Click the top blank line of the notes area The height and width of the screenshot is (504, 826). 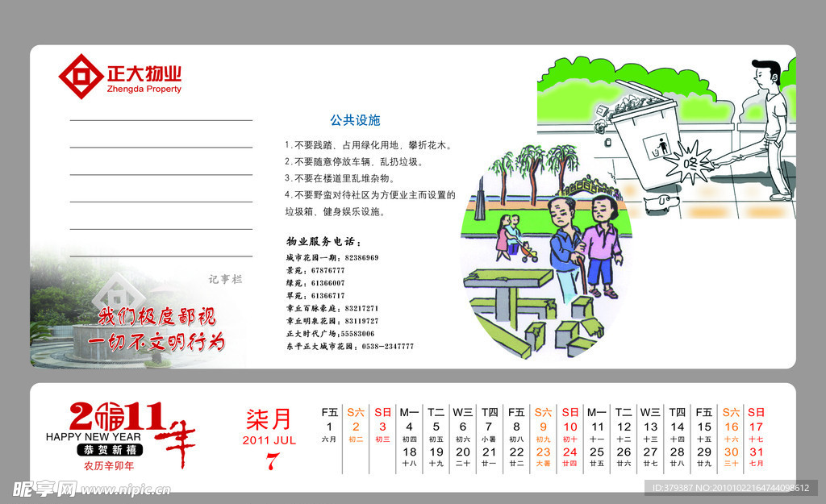(161, 120)
